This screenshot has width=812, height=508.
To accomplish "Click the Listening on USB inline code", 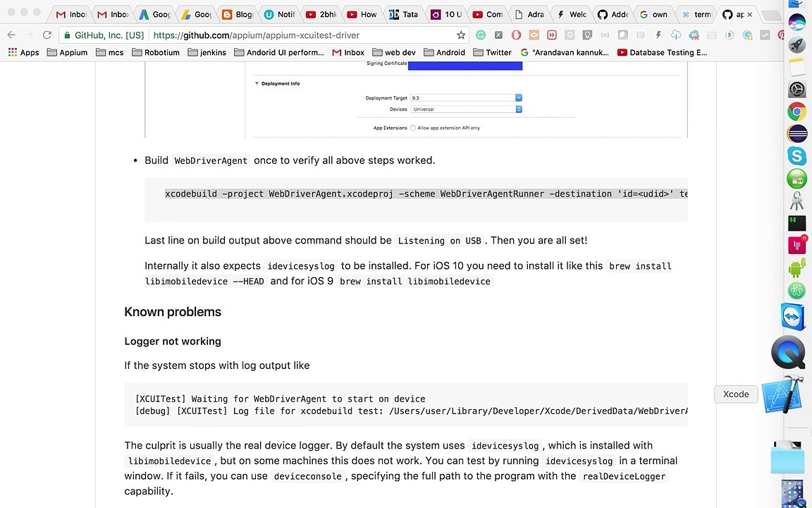I will (440, 241).
